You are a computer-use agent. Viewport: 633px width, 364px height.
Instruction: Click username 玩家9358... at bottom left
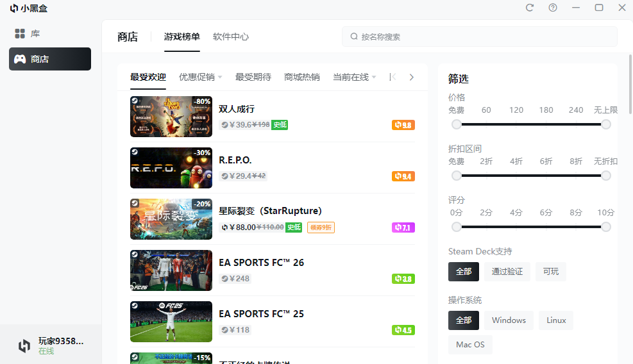click(x=61, y=341)
